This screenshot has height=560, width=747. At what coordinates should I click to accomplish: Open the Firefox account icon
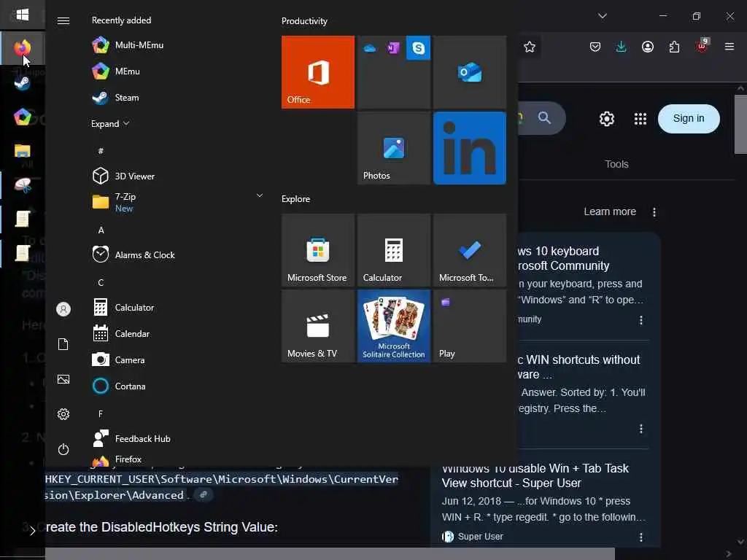click(648, 47)
